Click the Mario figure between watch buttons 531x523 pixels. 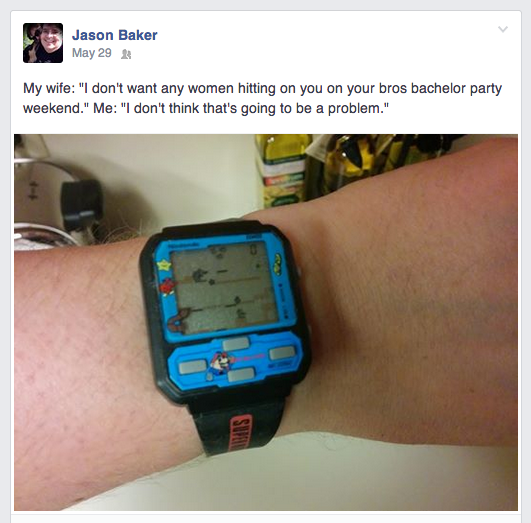[x=219, y=364]
